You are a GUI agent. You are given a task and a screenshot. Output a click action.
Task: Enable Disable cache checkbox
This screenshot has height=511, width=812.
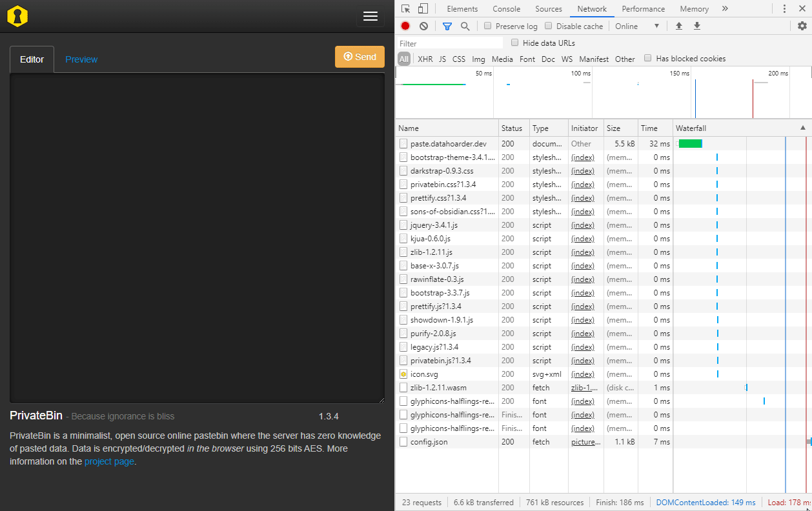tap(549, 26)
